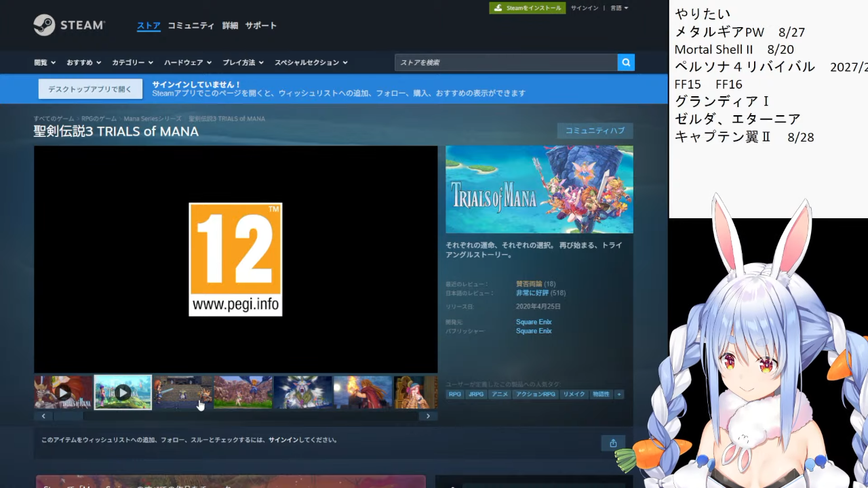Viewport: 868px width, 488px height.
Task: Click the サインイン link in top bar
Action: pyautogui.click(x=585, y=8)
